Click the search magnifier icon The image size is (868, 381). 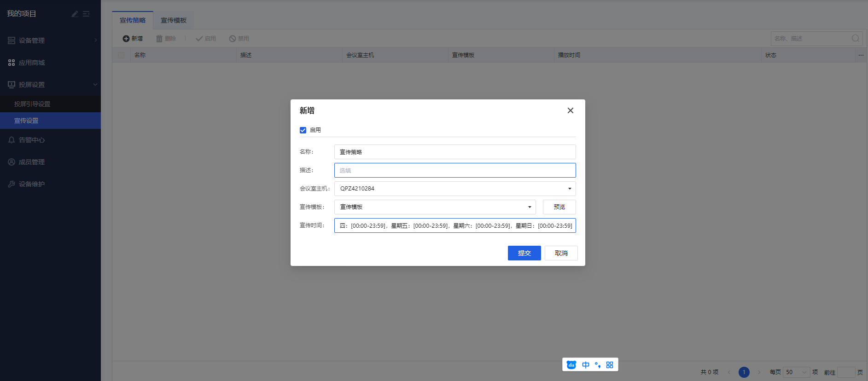click(x=855, y=39)
